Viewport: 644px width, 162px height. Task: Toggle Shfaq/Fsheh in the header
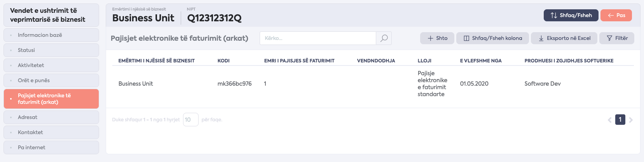(571, 15)
